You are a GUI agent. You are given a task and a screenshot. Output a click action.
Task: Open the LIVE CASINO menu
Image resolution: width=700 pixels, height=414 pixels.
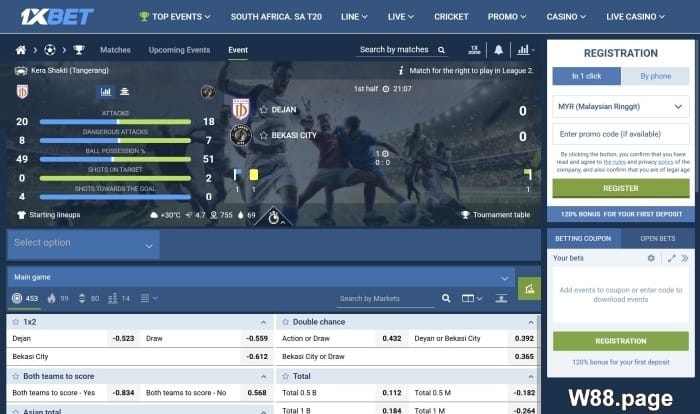(x=635, y=17)
